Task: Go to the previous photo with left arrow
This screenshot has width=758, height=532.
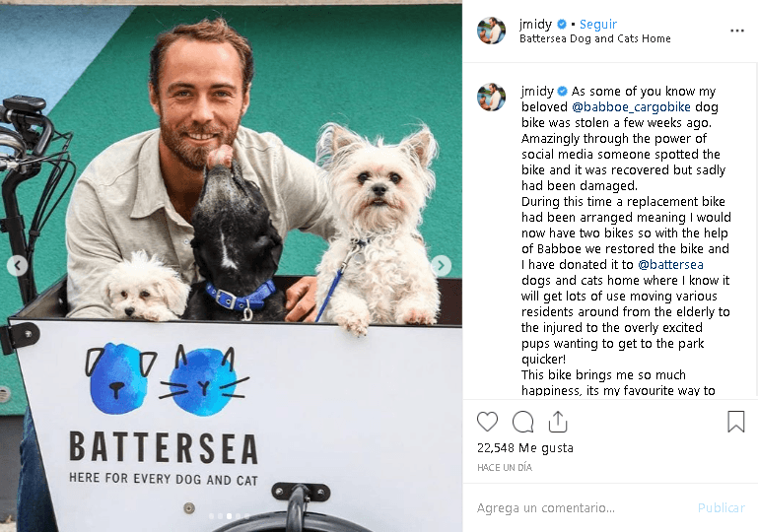Action: click(17, 265)
